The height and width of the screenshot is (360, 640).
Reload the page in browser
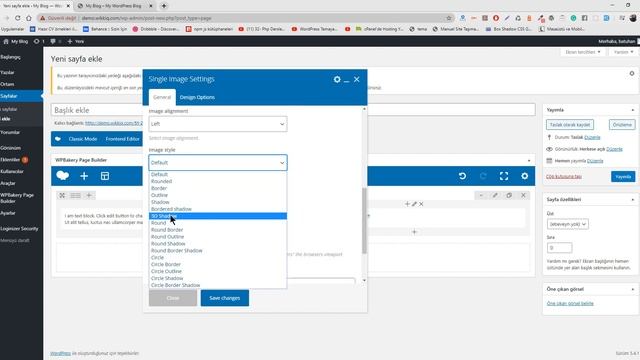pos(18,18)
